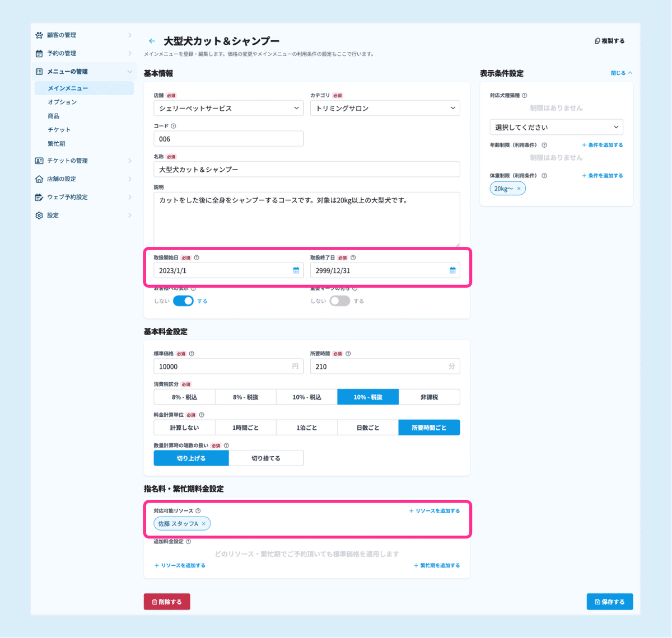Open the 取扱開始日 calendar picker icon

[296, 270]
